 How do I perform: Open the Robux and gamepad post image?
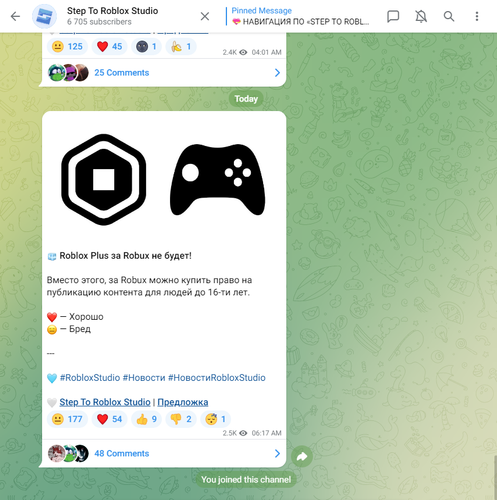(164, 179)
